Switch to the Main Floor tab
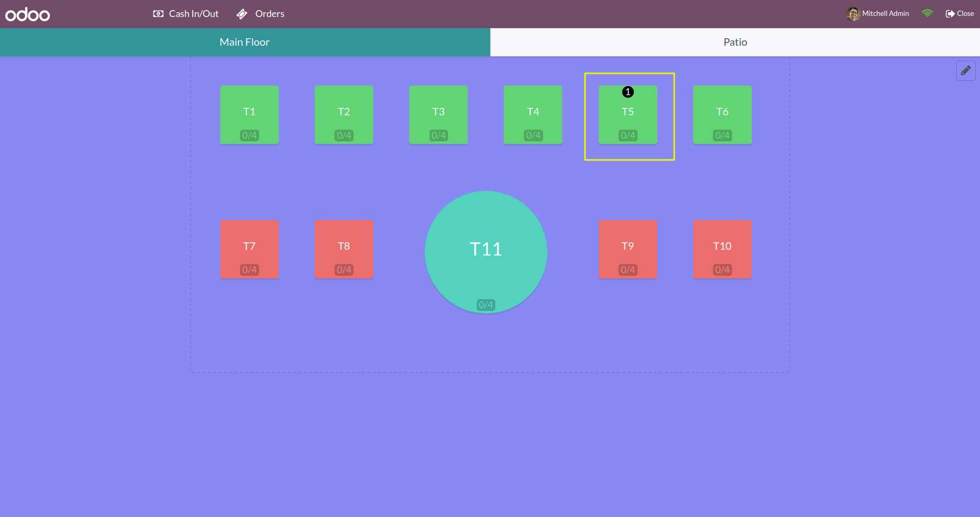This screenshot has height=517, width=980. point(245,42)
